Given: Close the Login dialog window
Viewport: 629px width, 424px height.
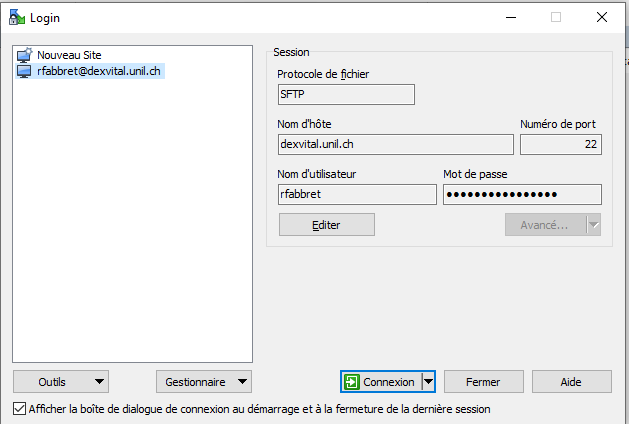Looking at the screenshot, I should point(602,17).
